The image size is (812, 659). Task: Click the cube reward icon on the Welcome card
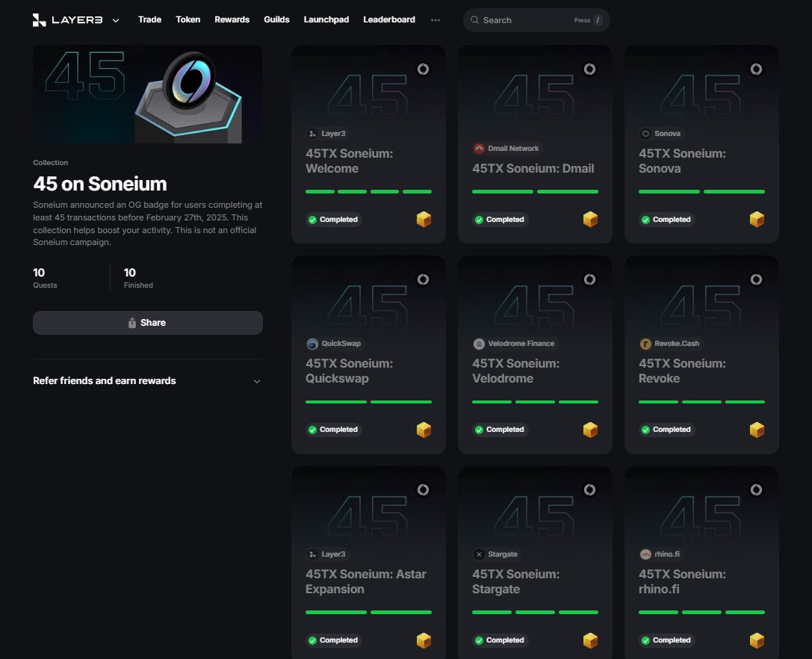[424, 220]
